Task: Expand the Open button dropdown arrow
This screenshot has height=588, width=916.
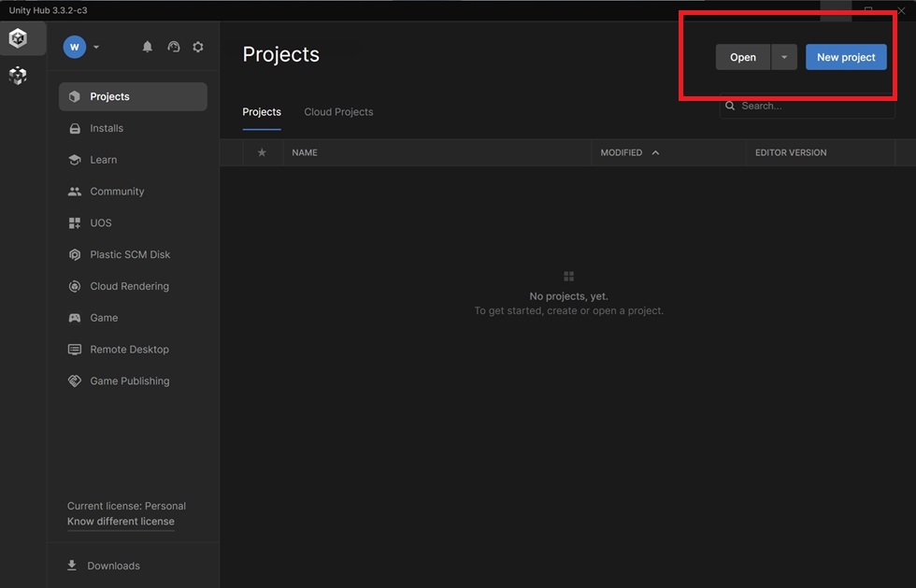Action: 784,57
